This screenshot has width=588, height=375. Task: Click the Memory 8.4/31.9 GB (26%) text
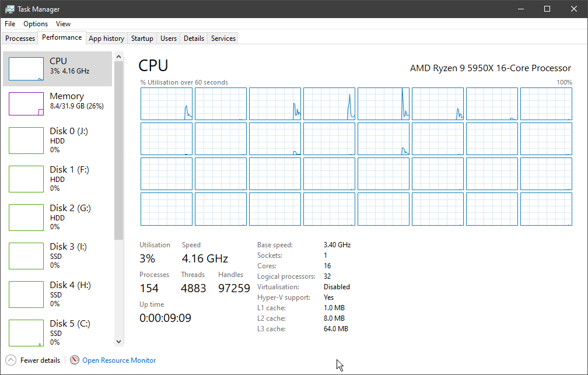tap(77, 106)
